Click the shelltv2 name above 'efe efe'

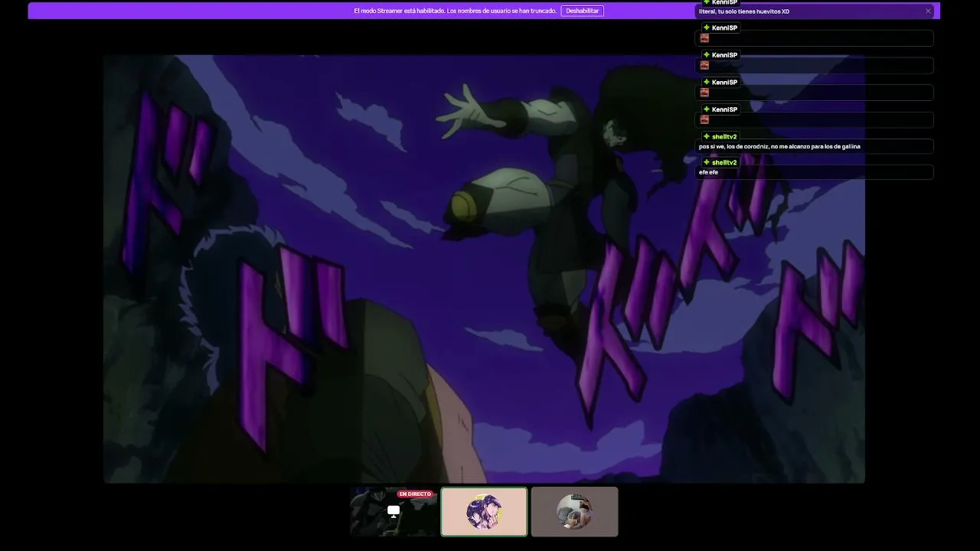[724, 162]
